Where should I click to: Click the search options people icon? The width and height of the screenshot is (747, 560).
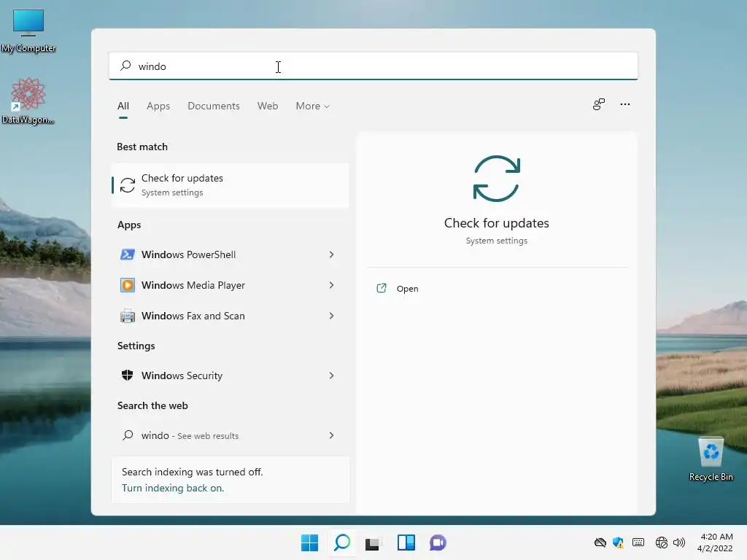pos(599,104)
